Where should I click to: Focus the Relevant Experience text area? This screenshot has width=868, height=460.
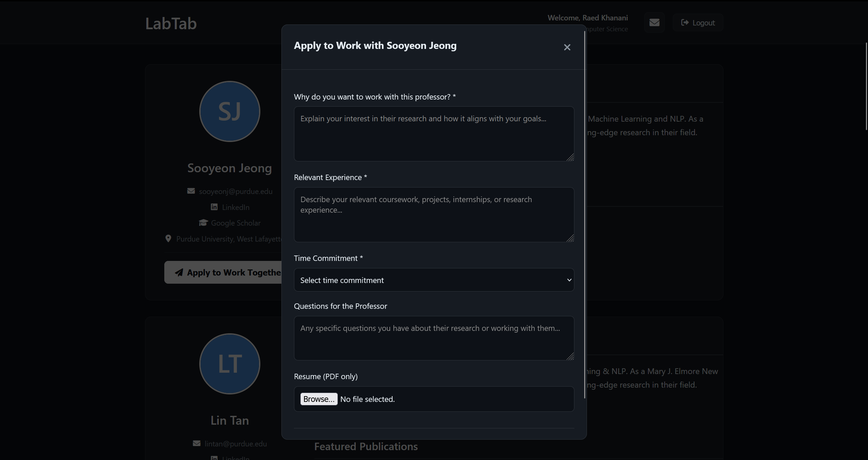click(433, 215)
